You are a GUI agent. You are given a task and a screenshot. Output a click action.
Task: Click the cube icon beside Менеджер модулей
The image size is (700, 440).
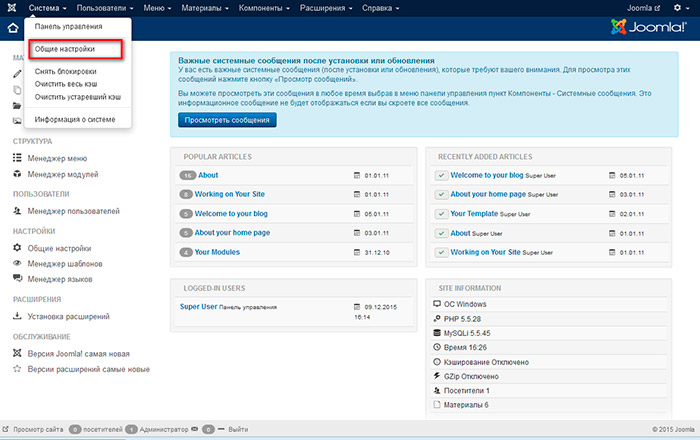[x=17, y=174]
